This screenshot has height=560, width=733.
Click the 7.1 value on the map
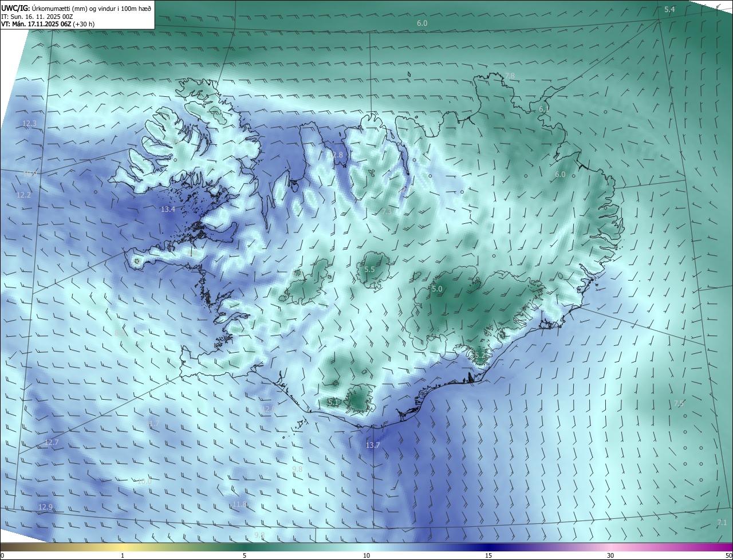722,522
